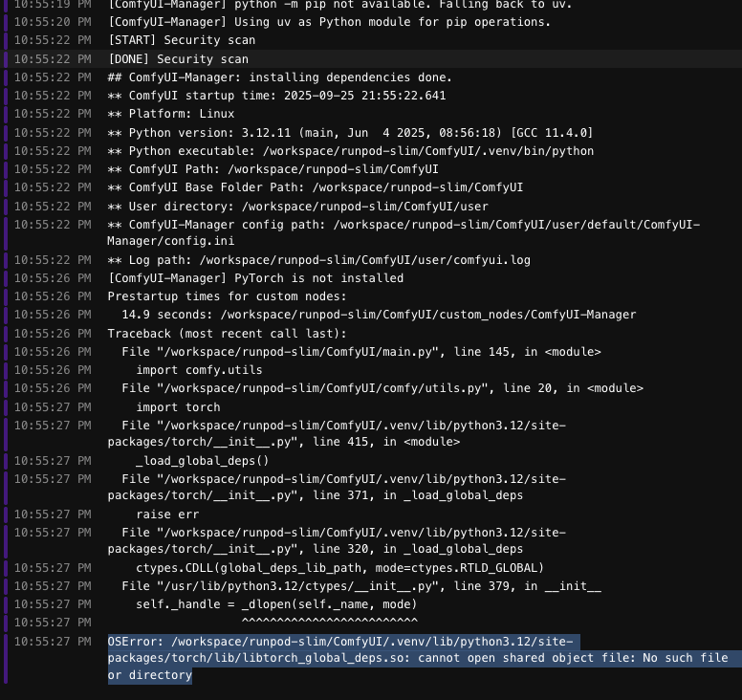Click 'PyTorch is not installed' message
Image resolution: width=742 pixels, height=700 pixels.
255,278
